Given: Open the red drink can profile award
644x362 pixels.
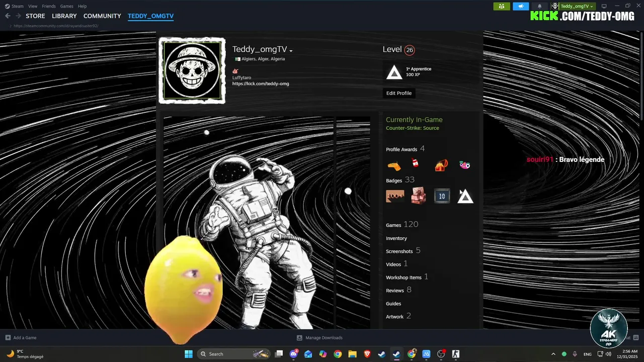Looking at the screenshot, I should (x=416, y=163).
